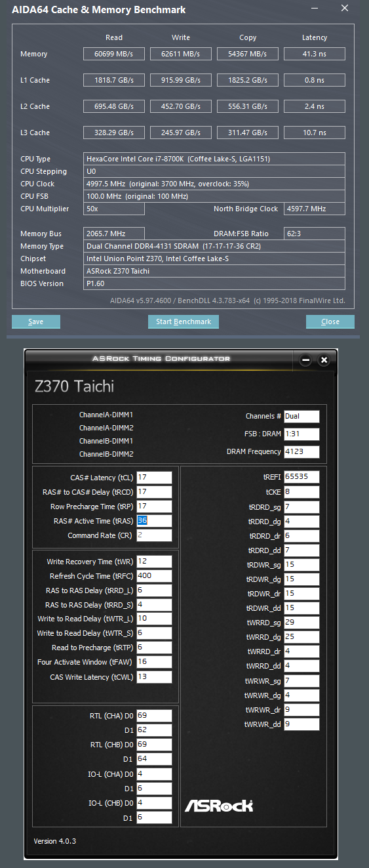
Task: Click the Channels # field showing Dual
Action: click(301, 416)
